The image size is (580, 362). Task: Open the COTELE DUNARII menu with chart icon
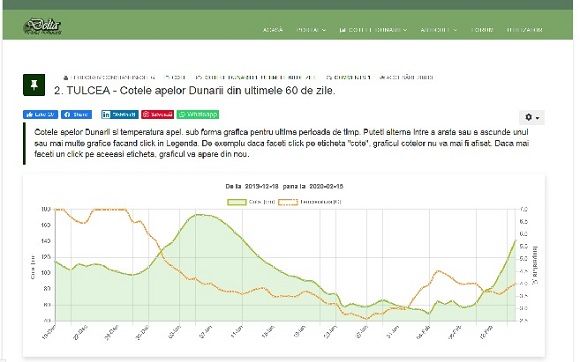(373, 30)
